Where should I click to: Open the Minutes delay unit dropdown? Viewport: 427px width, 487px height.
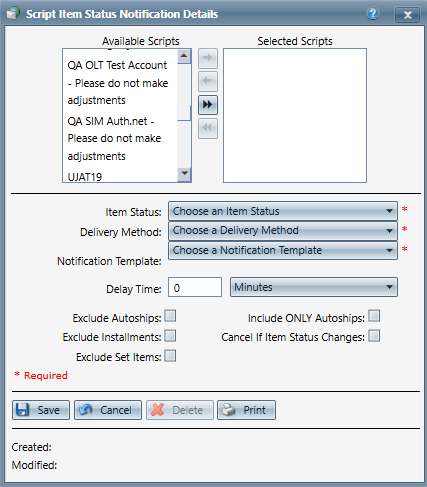[x=314, y=287]
